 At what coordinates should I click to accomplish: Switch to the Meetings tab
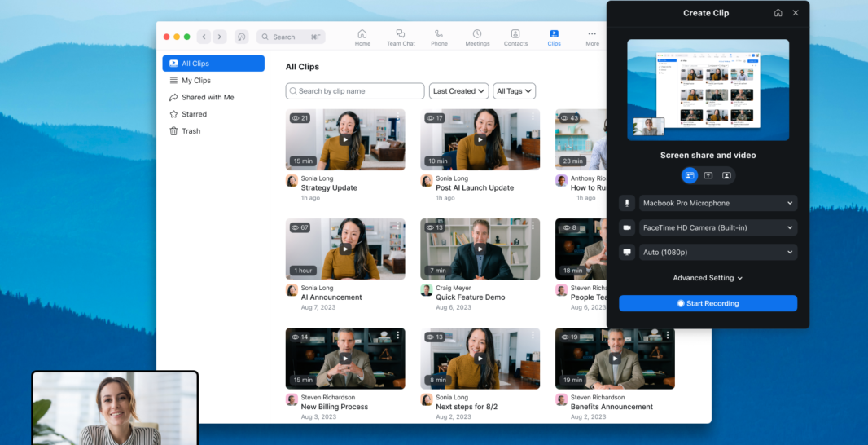477,37
